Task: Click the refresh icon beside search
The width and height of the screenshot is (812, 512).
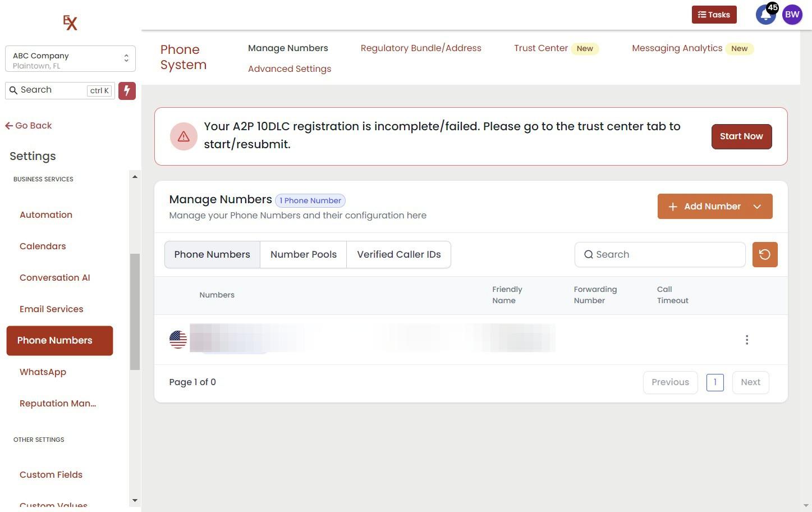Action: (764, 255)
